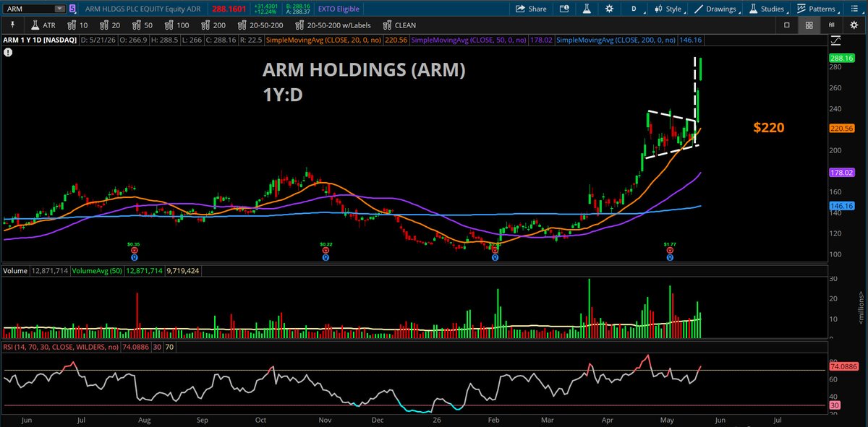Apply the 20 moving average study set
868x427 pixels.
[109, 25]
